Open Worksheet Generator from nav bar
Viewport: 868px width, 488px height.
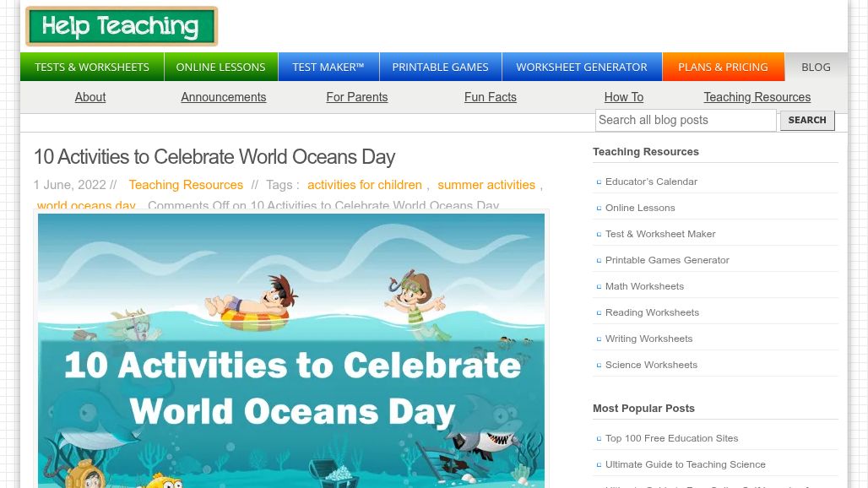click(581, 67)
